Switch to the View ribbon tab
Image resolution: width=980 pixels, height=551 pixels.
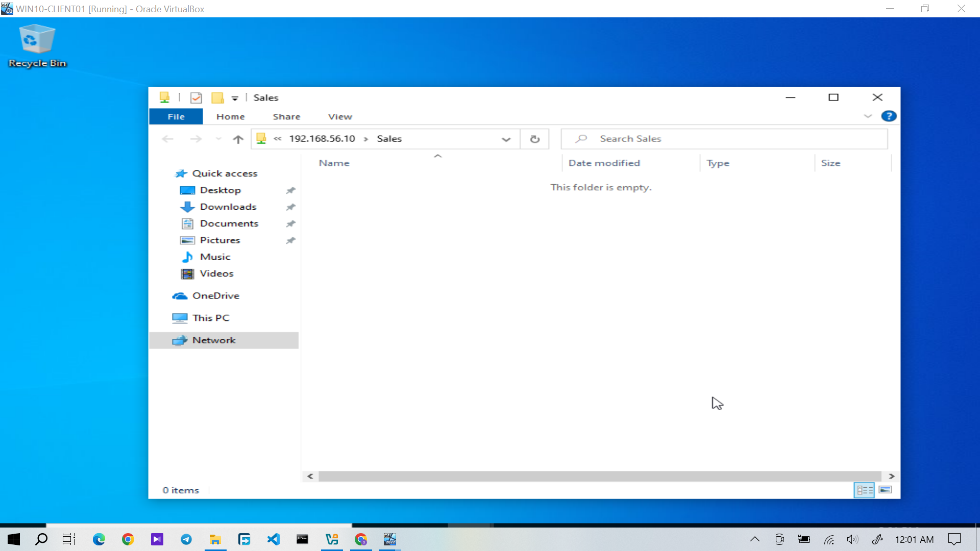pyautogui.click(x=340, y=116)
